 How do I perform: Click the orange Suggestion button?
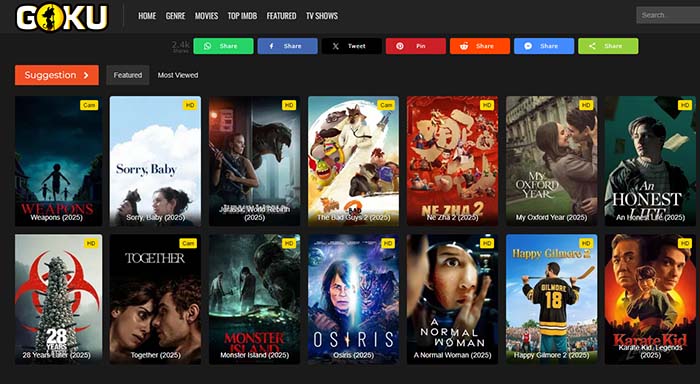pos(57,75)
